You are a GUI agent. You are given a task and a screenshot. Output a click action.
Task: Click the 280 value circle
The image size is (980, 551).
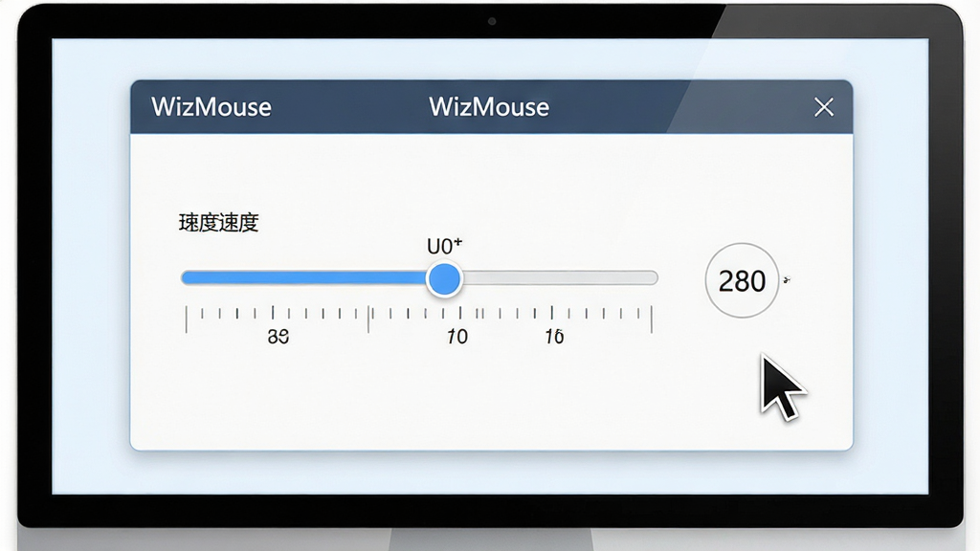(742, 280)
